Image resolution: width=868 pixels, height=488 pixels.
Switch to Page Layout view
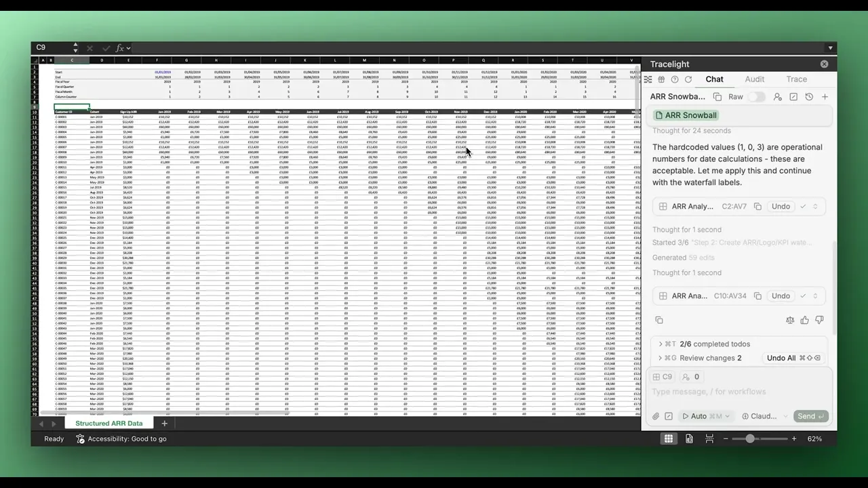pyautogui.click(x=689, y=439)
